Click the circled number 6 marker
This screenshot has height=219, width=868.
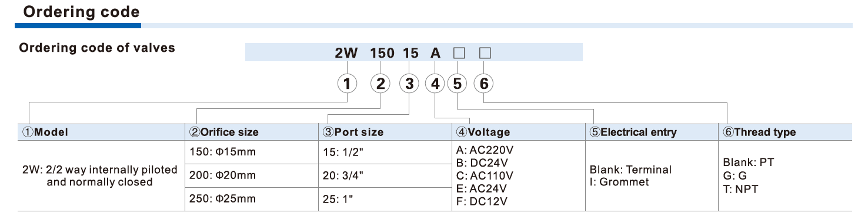coord(484,84)
